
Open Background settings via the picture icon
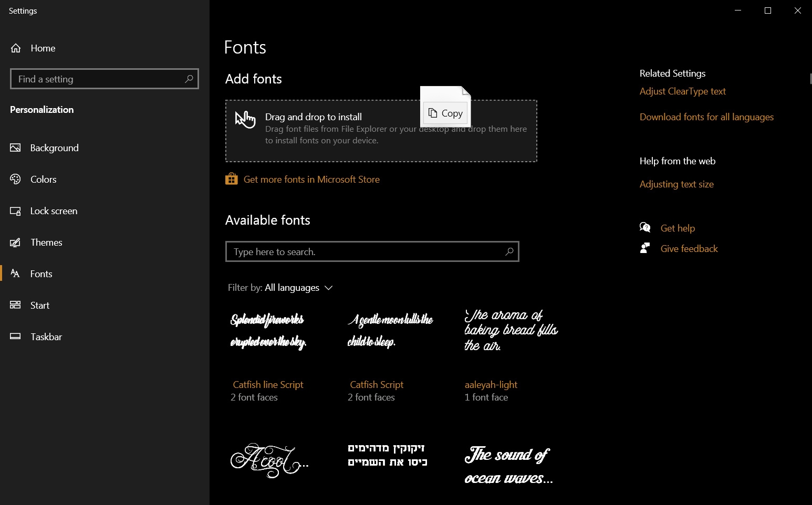[x=15, y=148]
